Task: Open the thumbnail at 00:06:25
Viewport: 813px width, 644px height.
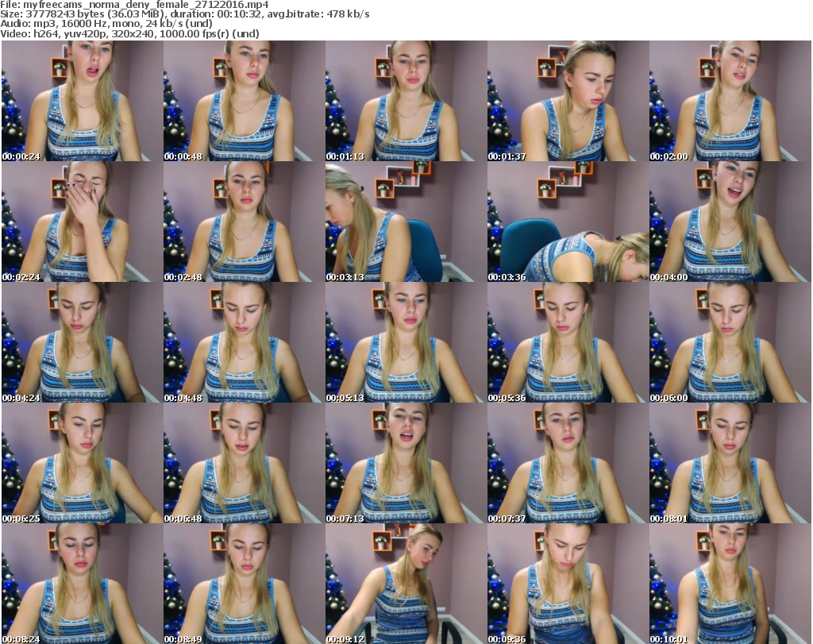Action: click(x=81, y=463)
